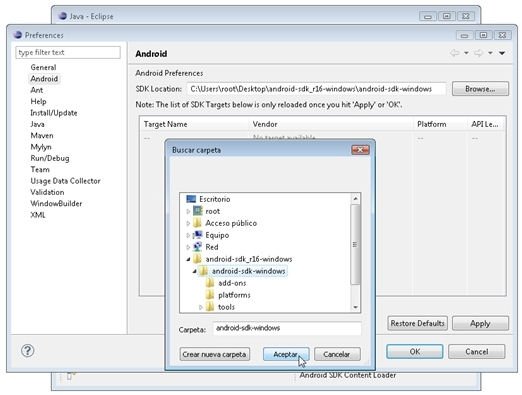Click Crear nueva carpeta button
The width and height of the screenshot is (522, 395).
click(x=214, y=354)
